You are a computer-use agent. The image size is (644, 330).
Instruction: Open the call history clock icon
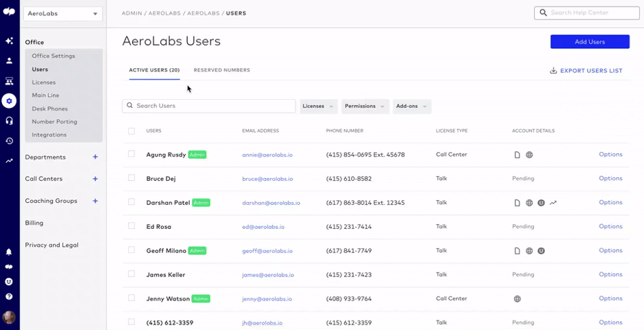click(x=9, y=141)
